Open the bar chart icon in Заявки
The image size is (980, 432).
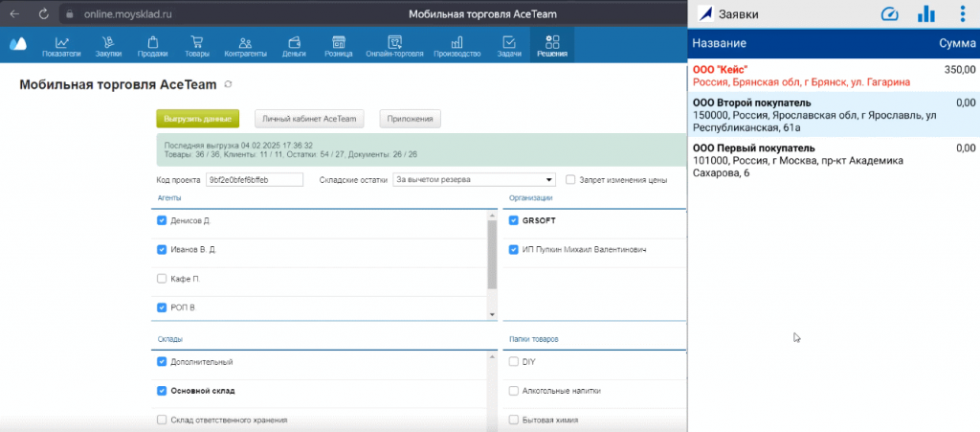[x=925, y=14]
